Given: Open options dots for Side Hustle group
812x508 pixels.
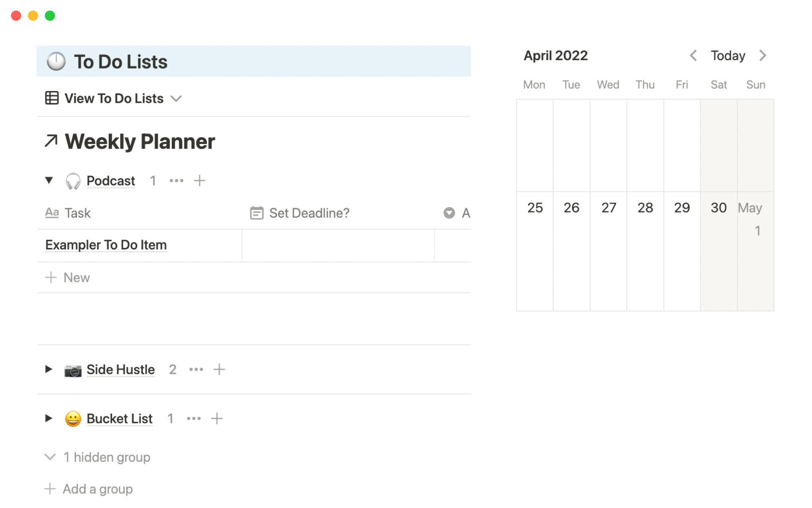Looking at the screenshot, I should [196, 370].
